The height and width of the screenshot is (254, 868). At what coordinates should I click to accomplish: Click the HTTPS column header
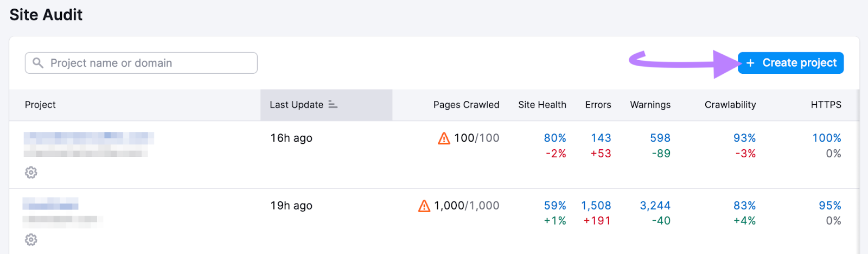tap(826, 105)
